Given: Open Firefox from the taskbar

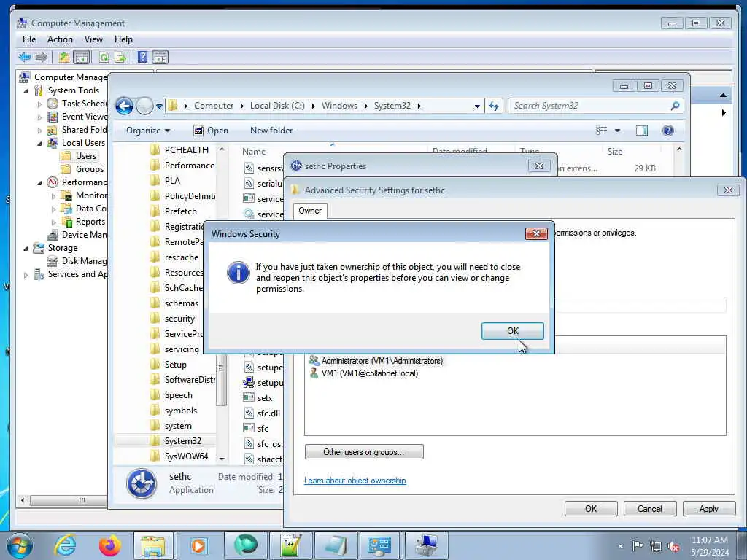Looking at the screenshot, I should 109,545.
